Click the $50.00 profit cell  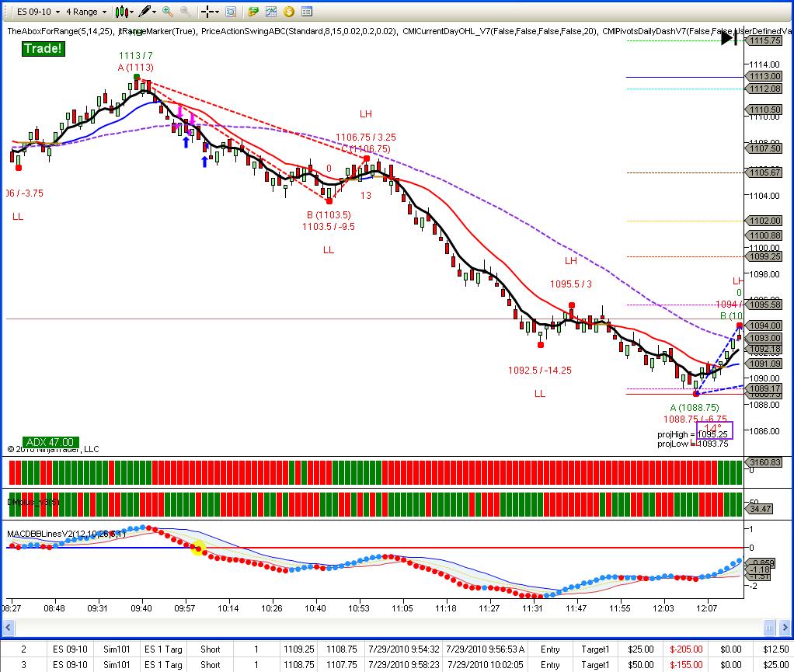click(641, 665)
